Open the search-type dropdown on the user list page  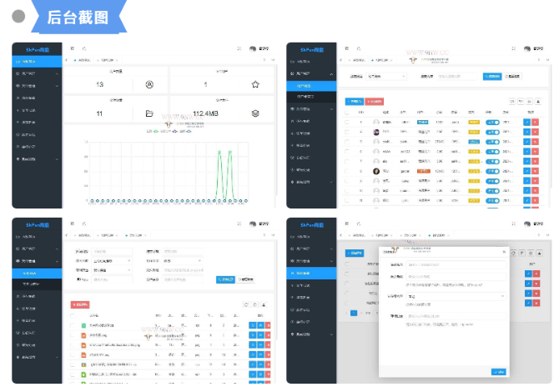coord(385,77)
